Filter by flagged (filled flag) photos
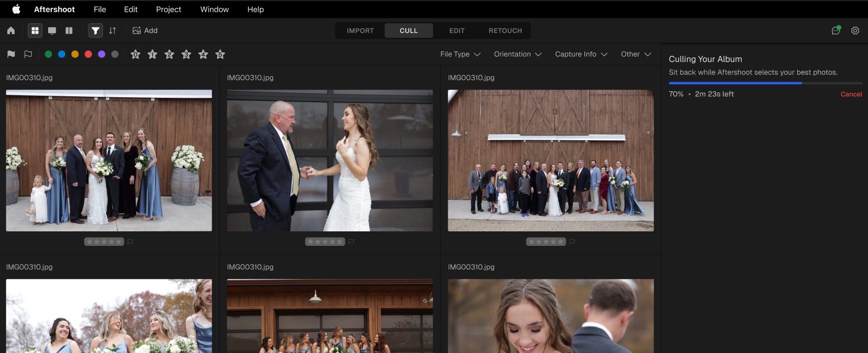 [11, 54]
